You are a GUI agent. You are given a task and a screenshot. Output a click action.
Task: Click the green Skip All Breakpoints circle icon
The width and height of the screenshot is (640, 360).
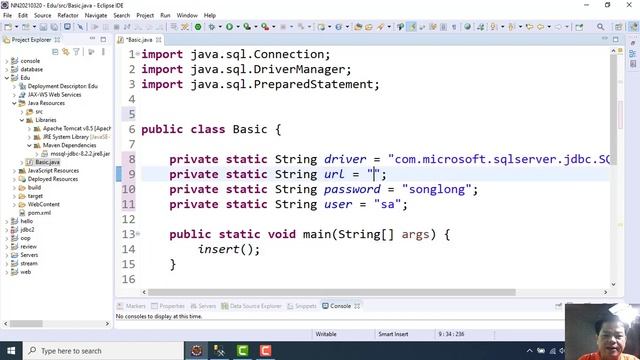point(198,27)
